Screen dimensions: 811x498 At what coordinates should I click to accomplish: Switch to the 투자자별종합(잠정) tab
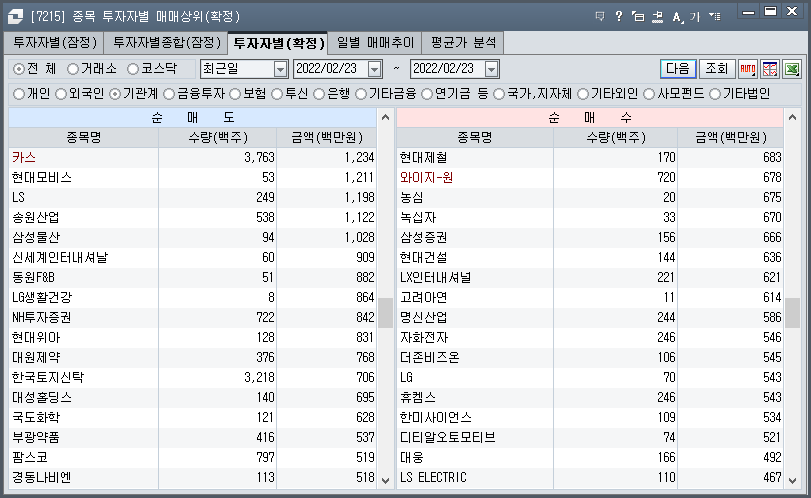tap(167, 42)
